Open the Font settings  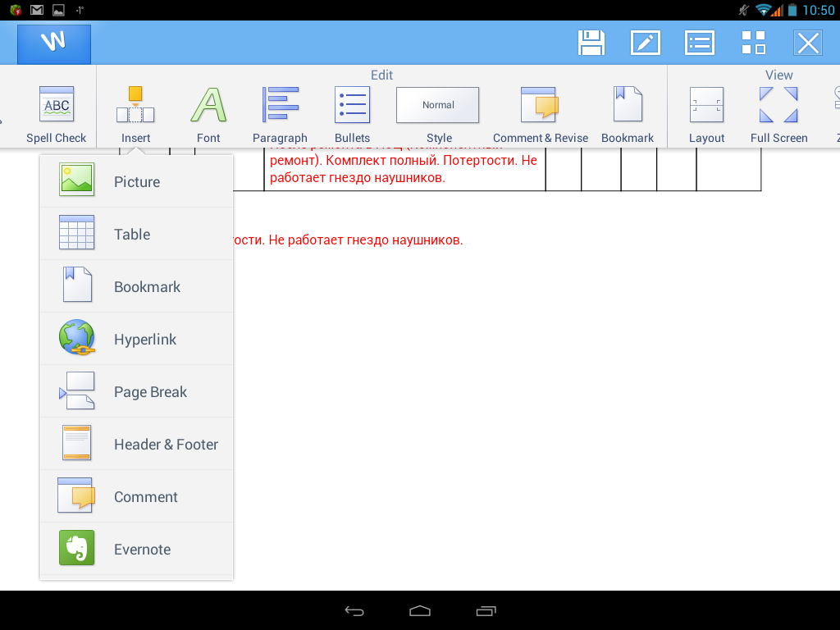[208, 114]
